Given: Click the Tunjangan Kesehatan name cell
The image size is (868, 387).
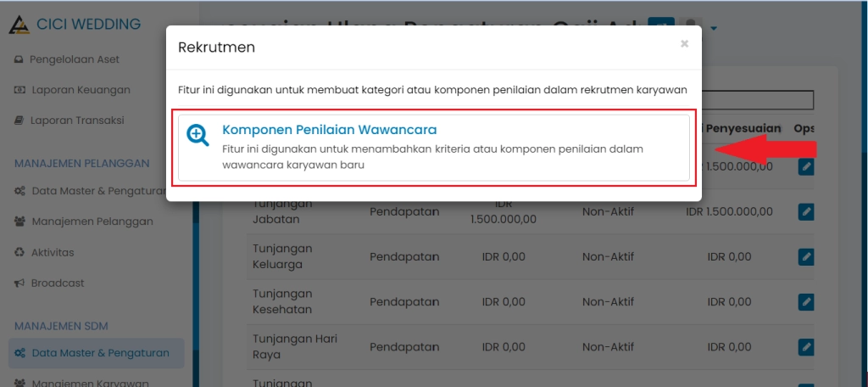Looking at the screenshot, I should [283, 302].
